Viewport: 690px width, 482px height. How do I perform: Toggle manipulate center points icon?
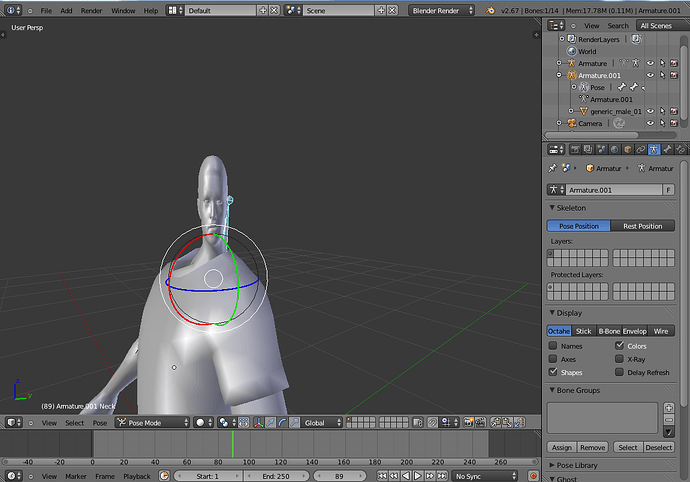(243, 423)
